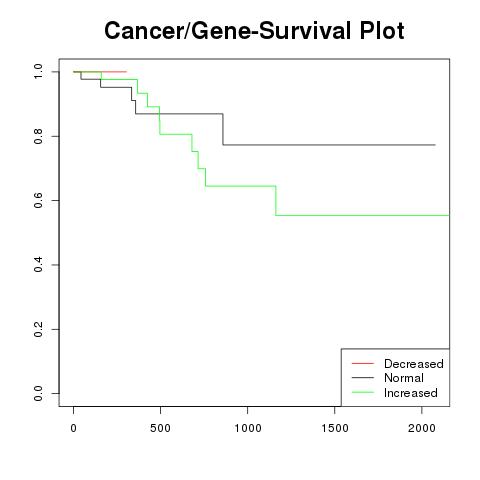The width and height of the screenshot is (480, 480).
Task: Click the 0 x-axis tick label
Action: pos(73,428)
